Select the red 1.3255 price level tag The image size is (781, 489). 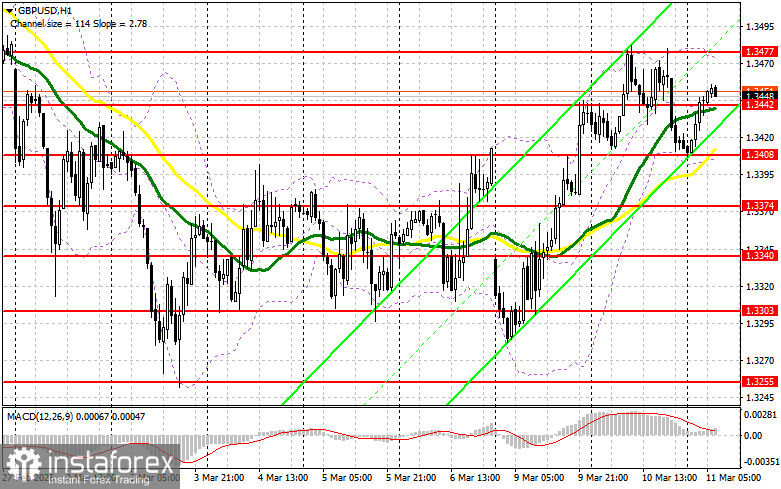(x=760, y=382)
